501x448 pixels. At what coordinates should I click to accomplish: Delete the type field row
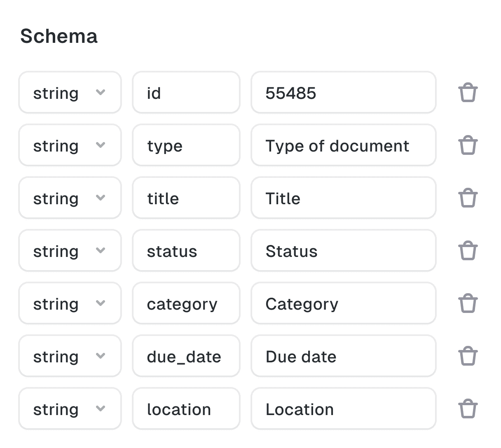point(468,145)
